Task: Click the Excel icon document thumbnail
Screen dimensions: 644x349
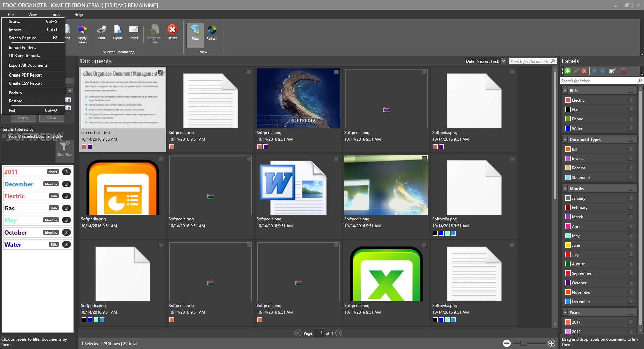Action: [386, 274]
